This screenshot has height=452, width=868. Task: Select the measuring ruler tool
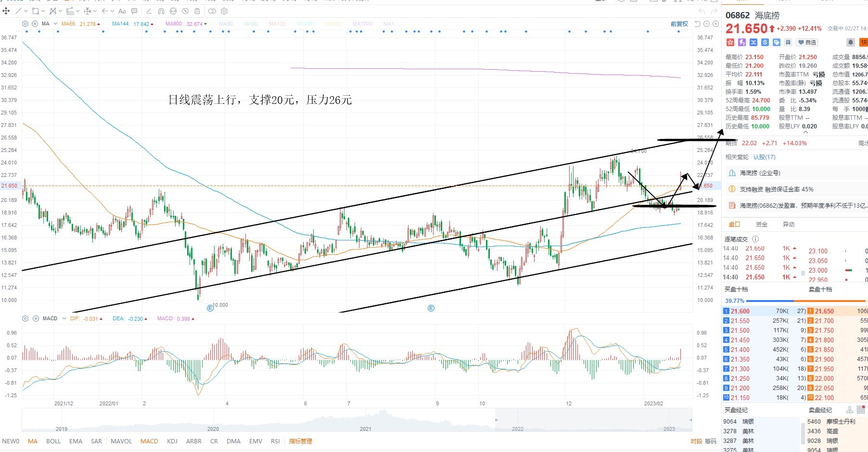pyautogui.click(x=88, y=11)
